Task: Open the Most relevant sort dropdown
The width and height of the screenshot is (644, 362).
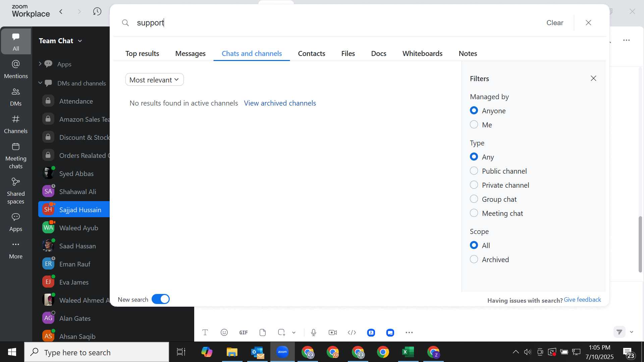Action: click(154, 80)
